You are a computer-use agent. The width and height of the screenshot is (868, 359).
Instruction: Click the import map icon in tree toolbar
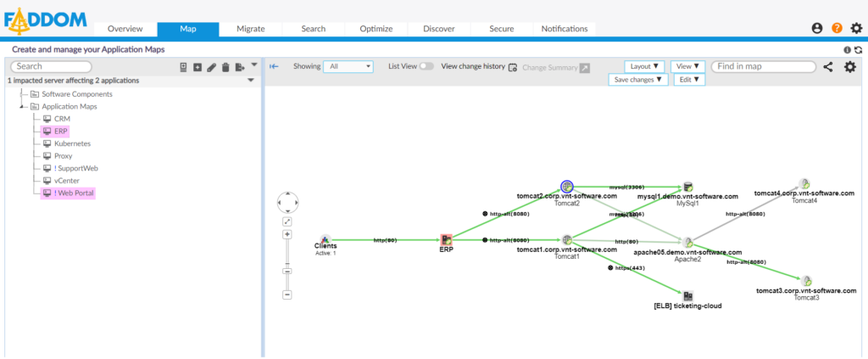(184, 67)
